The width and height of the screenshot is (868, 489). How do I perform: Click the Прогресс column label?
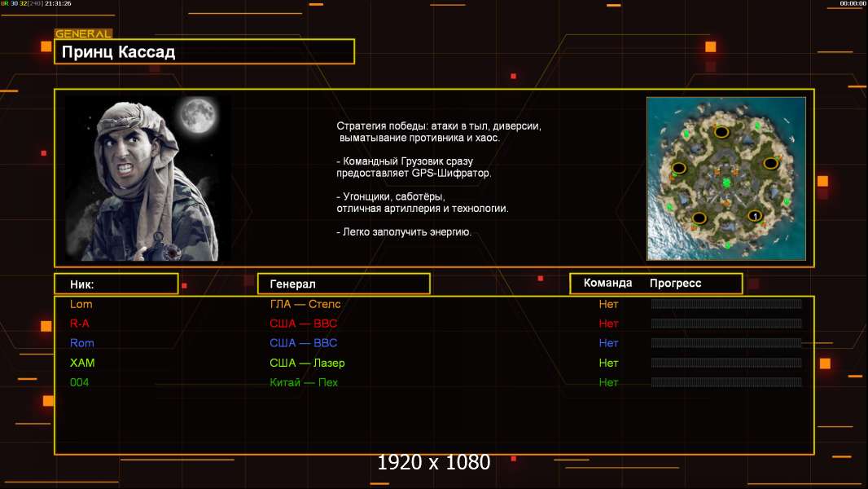pyautogui.click(x=675, y=284)
